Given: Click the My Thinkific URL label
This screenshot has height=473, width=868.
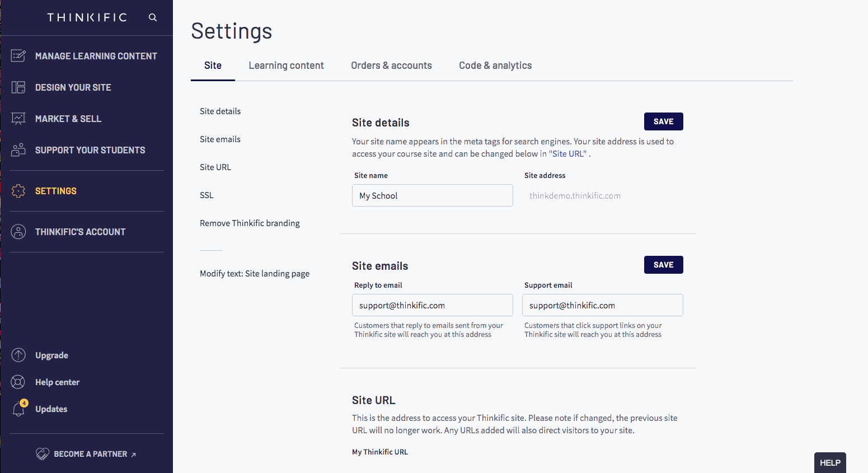Looking at the screenshot, I should coord(380,452).
